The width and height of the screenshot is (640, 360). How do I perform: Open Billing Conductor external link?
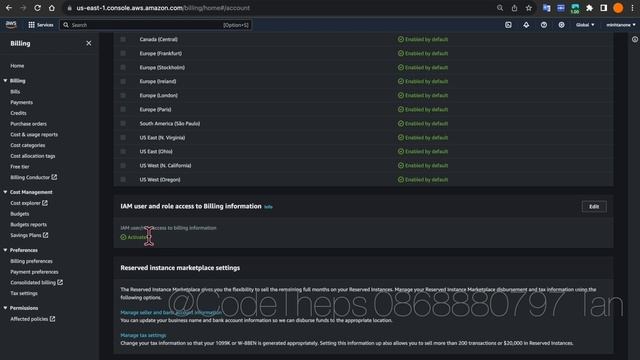pos(33,177)
